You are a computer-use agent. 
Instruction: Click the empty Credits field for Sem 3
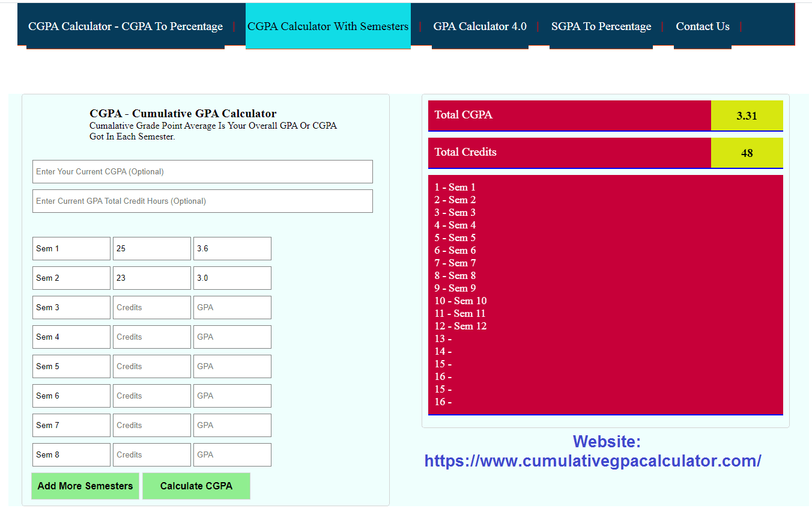[151, 307]
